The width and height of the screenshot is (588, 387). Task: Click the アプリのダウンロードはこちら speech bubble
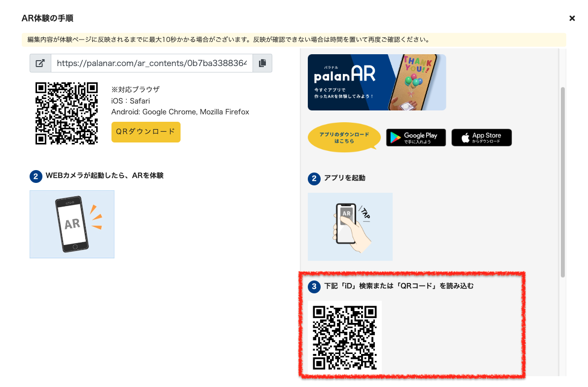pos(344,138)
